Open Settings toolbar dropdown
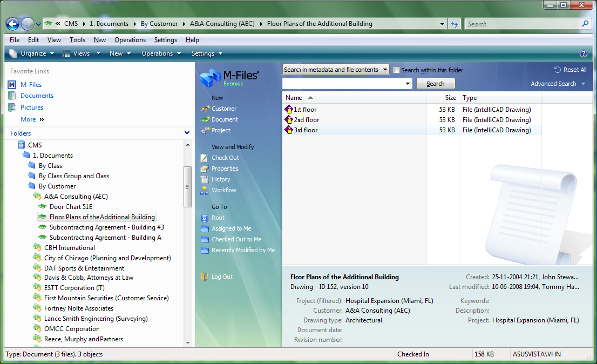 [207, 54]
